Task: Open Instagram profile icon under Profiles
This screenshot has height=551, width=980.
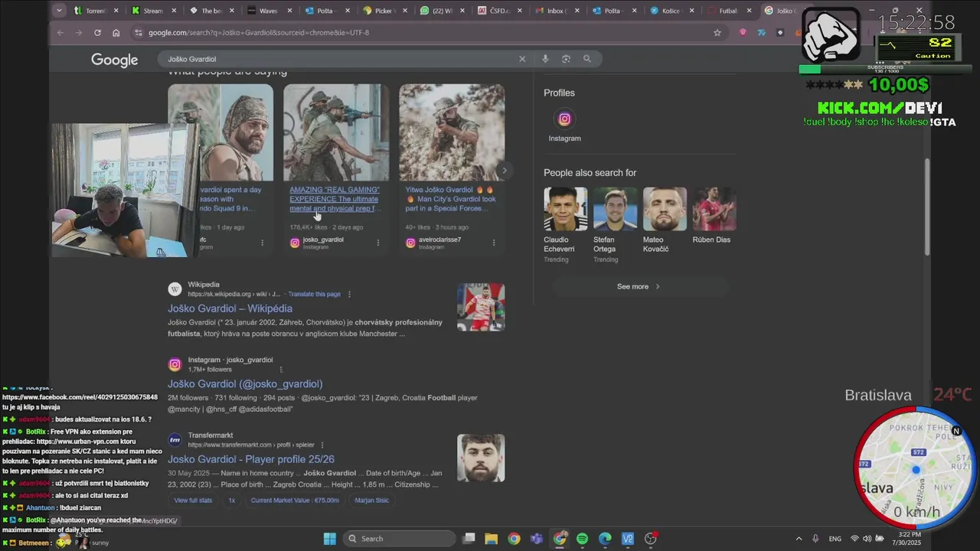Action: [564, 119]
